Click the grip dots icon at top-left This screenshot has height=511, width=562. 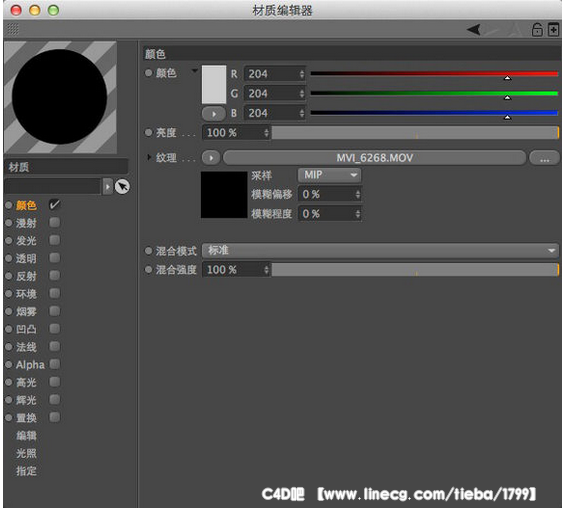pos(13,29)
